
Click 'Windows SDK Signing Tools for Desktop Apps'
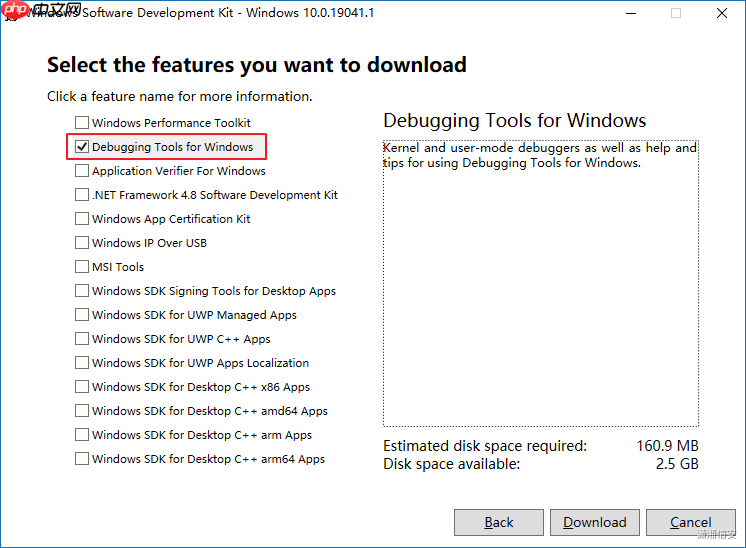pos(214,291)
